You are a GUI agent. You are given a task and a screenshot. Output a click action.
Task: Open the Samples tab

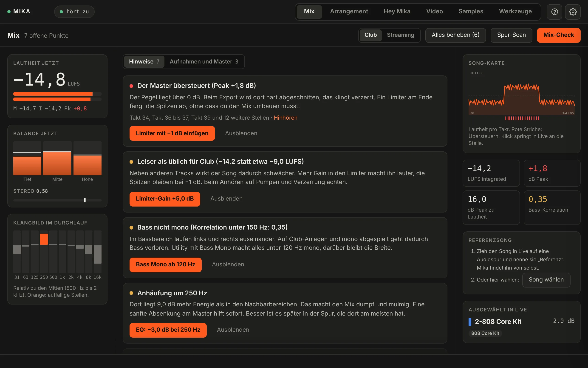(471, 11)
